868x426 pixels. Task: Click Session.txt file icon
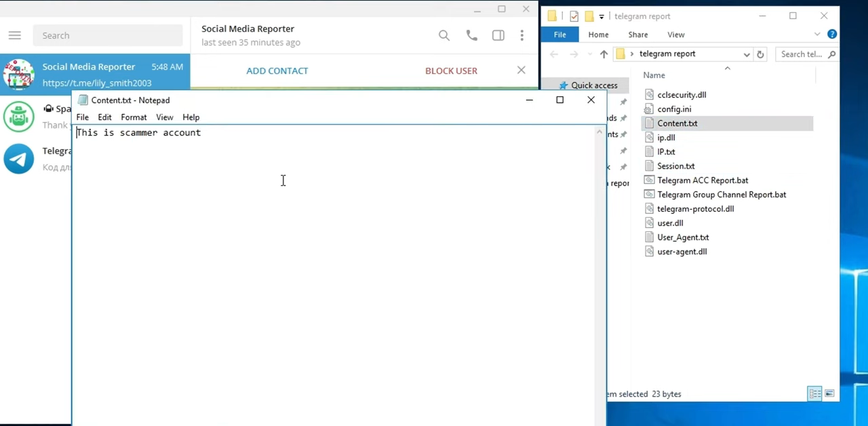coord(649,166)
